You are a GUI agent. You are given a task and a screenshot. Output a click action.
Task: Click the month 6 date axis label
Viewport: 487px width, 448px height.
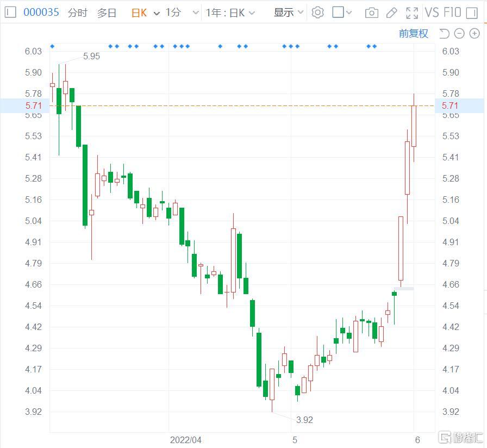click(x=417, y=440)
